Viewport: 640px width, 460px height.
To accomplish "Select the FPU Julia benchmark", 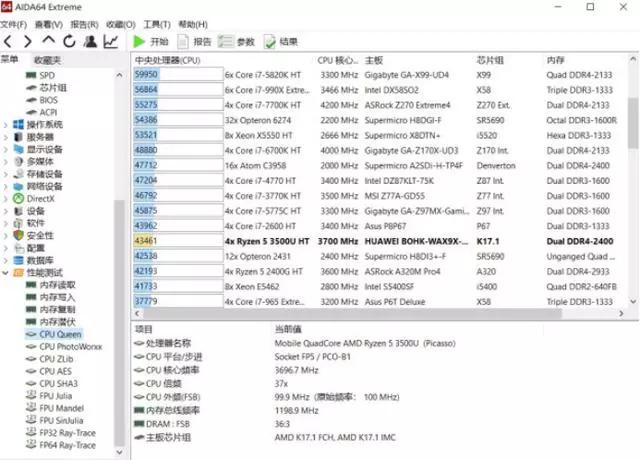I will click(49, 396).
